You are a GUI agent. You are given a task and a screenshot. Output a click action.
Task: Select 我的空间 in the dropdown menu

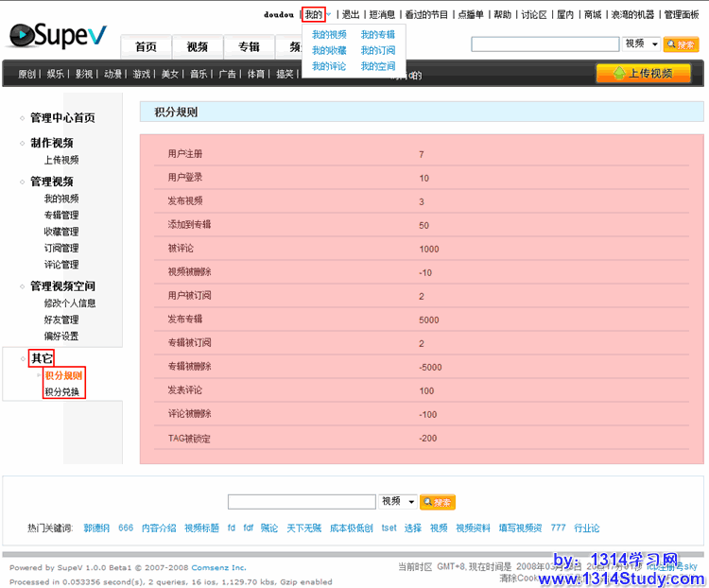[378, 66]
